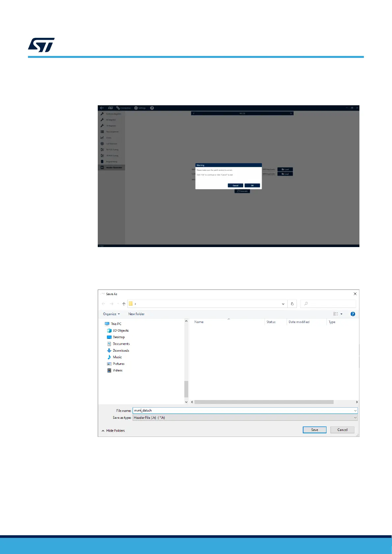Click the Generate button
The image size is (392, 554).
pos(242,191)
